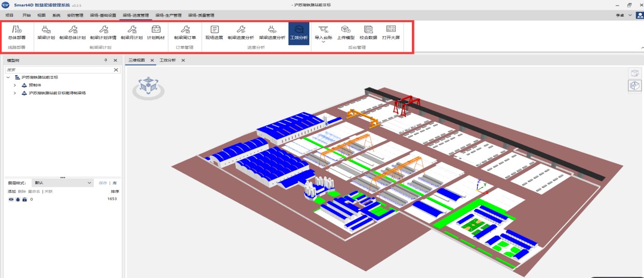This screenshot has width=644, height=278.
Task: Toggle the lock icon on layer 0
Action: coord(24,199)
